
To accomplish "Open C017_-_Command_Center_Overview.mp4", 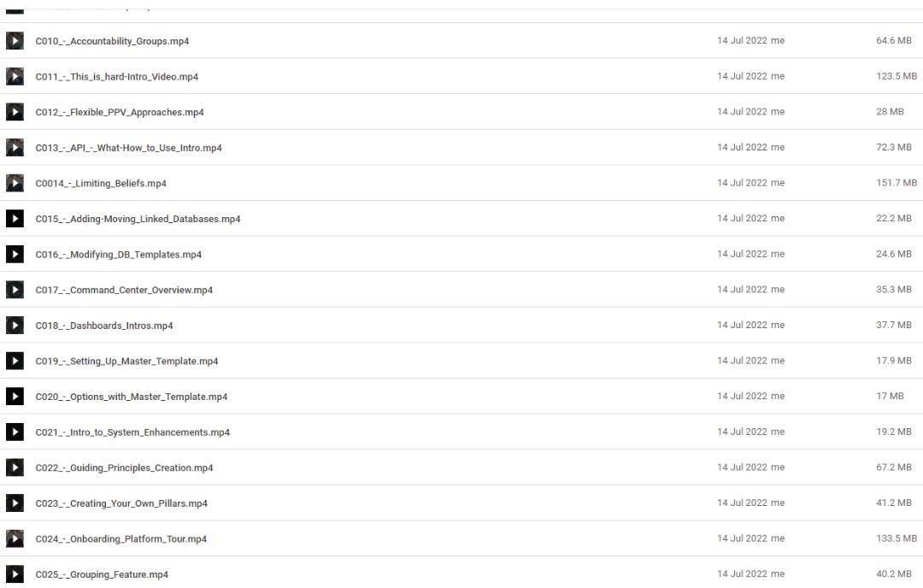I will [124, 291].
